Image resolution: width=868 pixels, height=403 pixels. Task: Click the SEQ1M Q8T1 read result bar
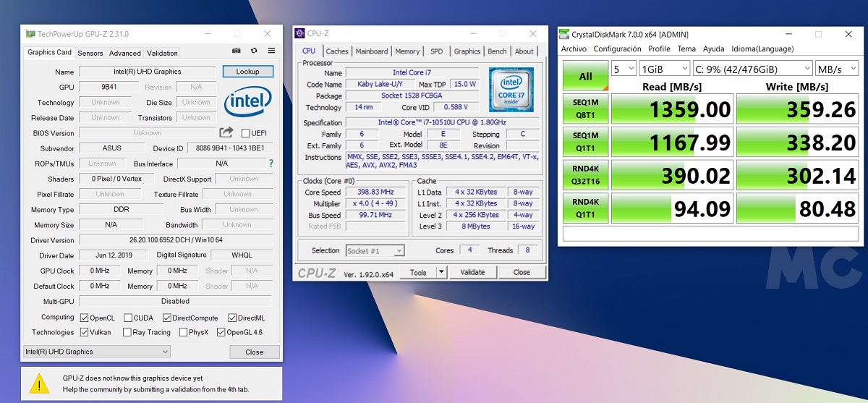(672, 109)
